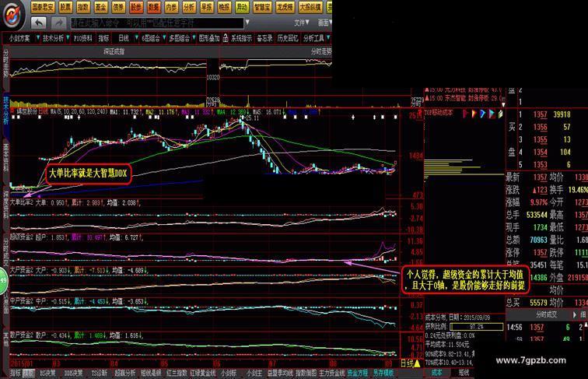Open the 异动 toolbar button

point(242,7)
